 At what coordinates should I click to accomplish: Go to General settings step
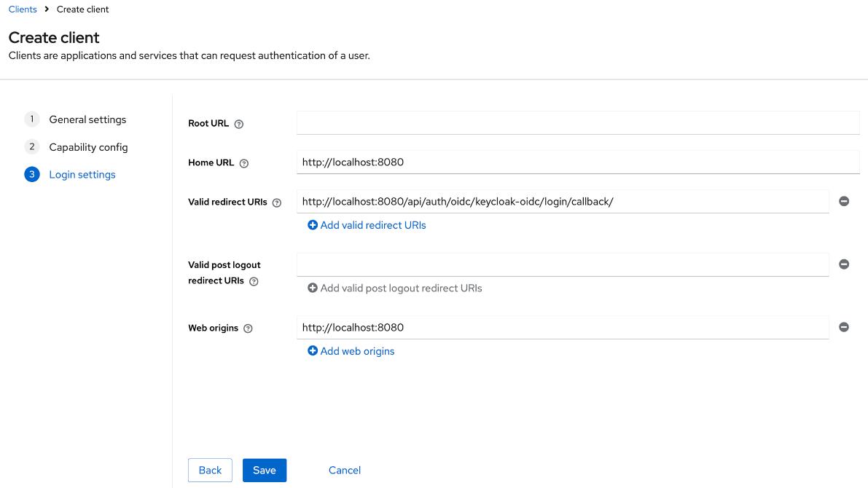point(87,119)
